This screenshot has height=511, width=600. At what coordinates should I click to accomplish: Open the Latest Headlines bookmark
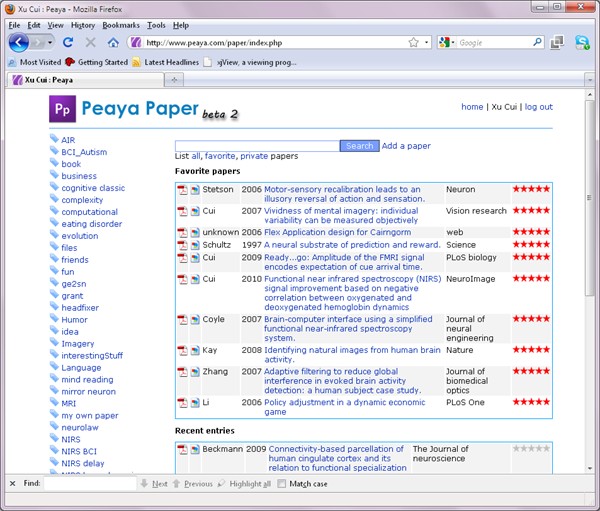tap(166, 62)
